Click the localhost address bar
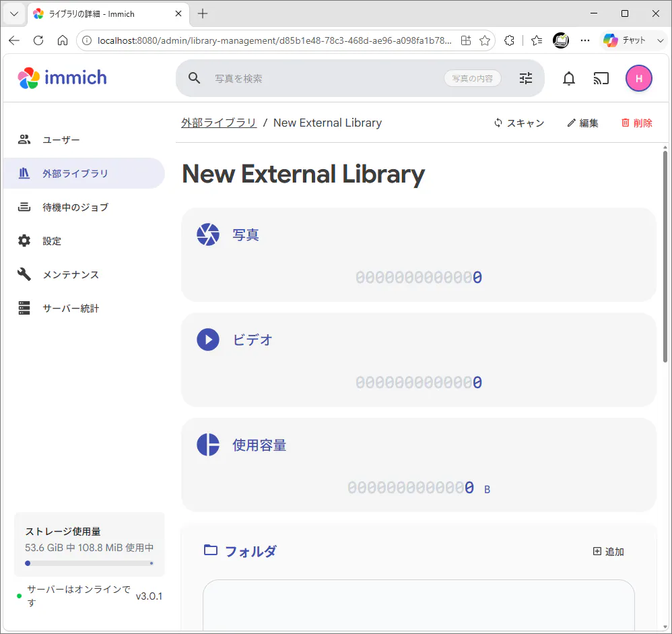This screenshot has width=672, height=634. [274, 40]
